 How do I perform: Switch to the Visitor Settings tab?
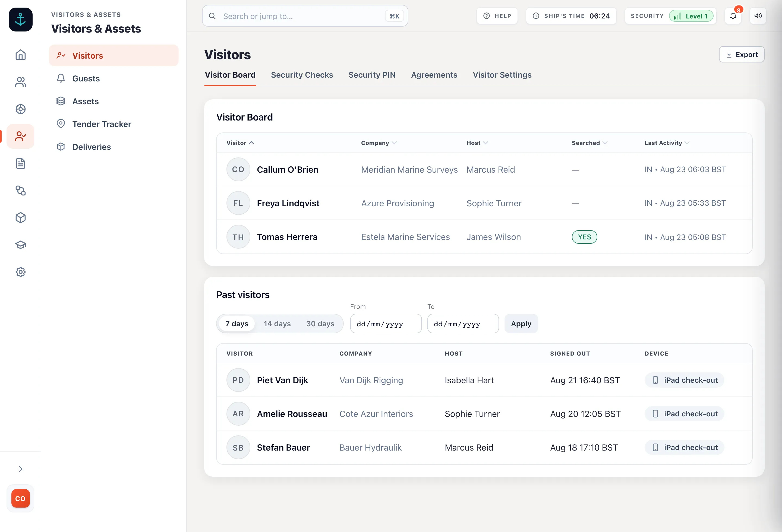click(502, 75)
